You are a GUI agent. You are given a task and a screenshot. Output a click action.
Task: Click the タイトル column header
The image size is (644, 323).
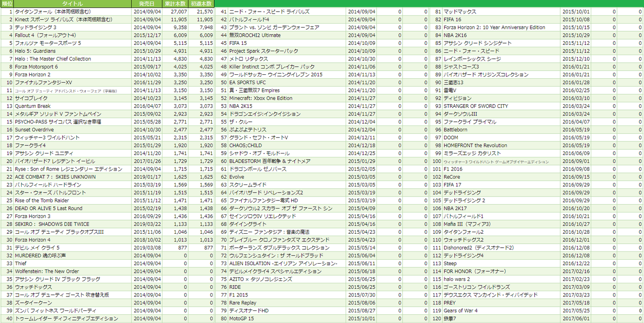[73, 3]
